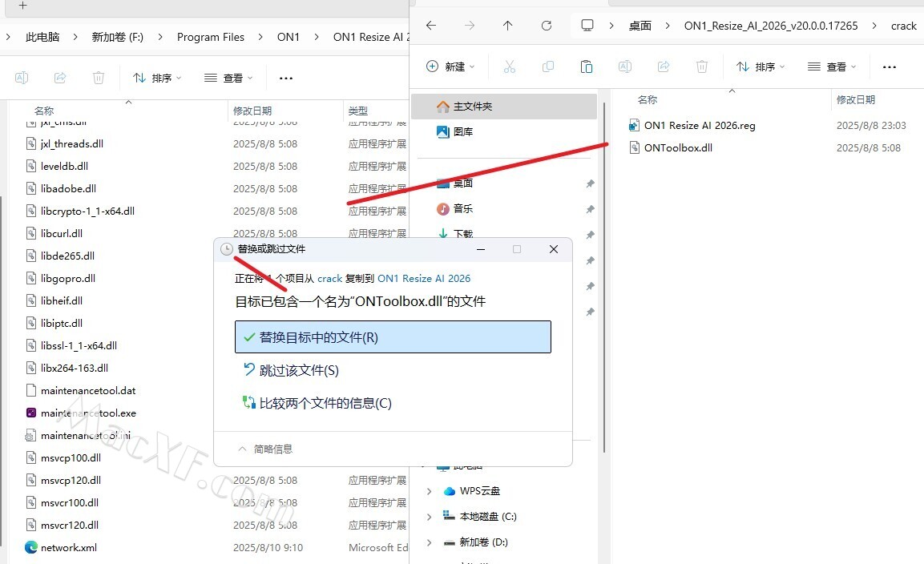924x564 pixels.
Task: Click the monitor icon in the right address bar
Action: [x=587, y=26]
